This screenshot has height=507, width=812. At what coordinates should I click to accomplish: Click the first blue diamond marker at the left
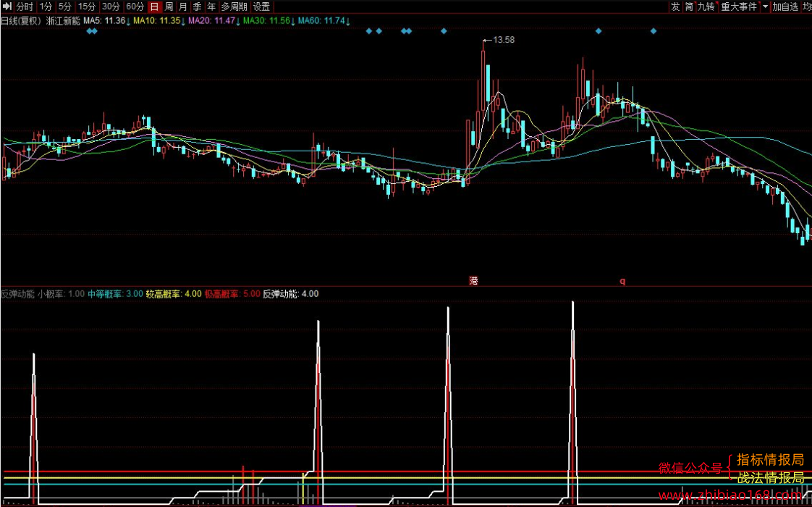(89, 31)
